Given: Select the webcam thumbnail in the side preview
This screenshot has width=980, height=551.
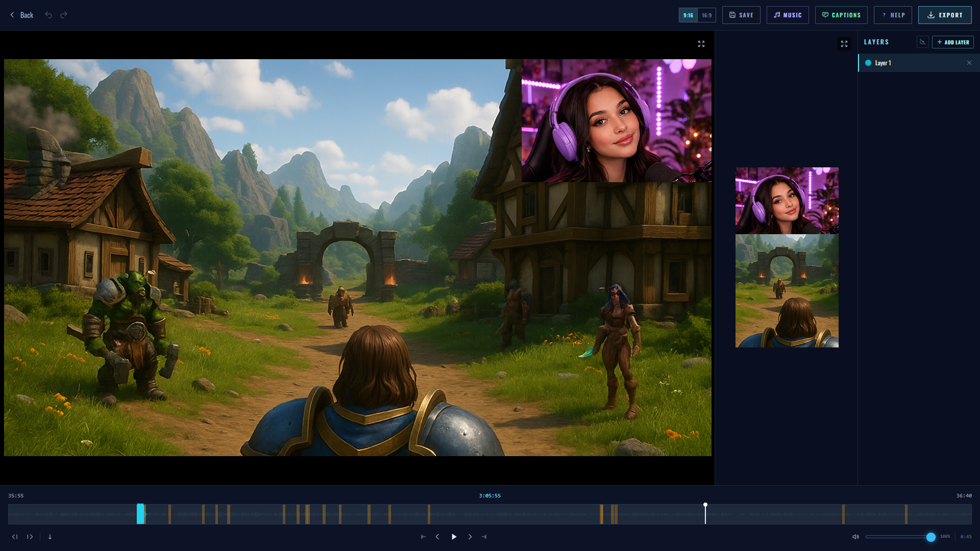Looking at the screenshot, I should point(787,200).
